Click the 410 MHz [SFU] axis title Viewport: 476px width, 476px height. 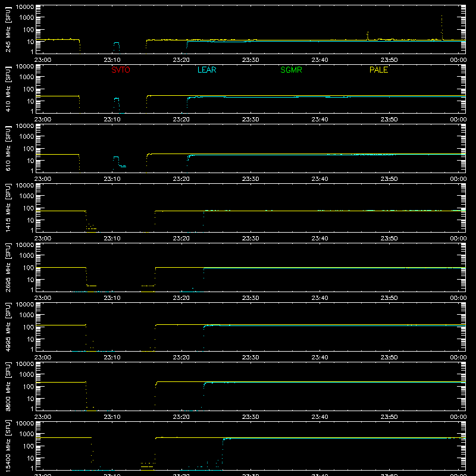pos(8,89)
